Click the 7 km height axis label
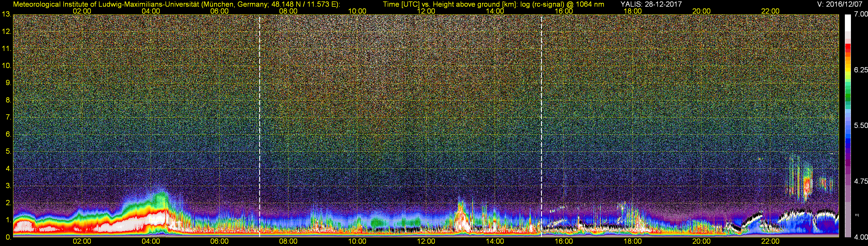This screenshot has height=246, width=868. point(8,117)
